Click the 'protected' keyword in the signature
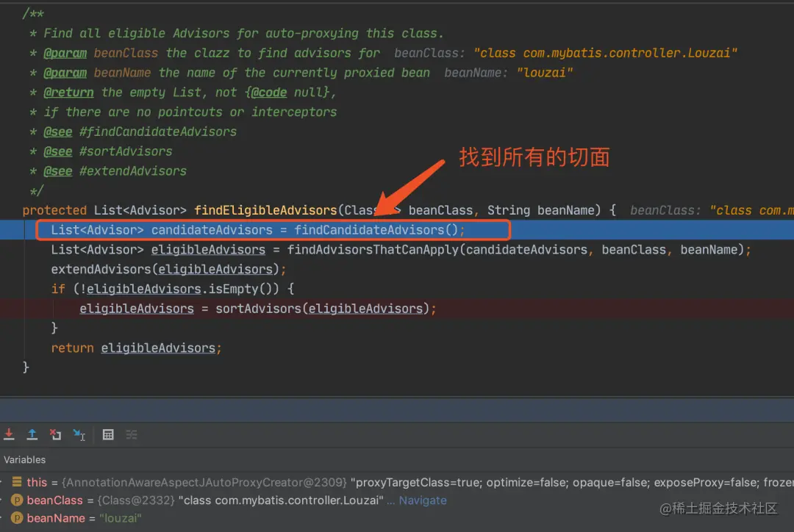 (54, 210)
